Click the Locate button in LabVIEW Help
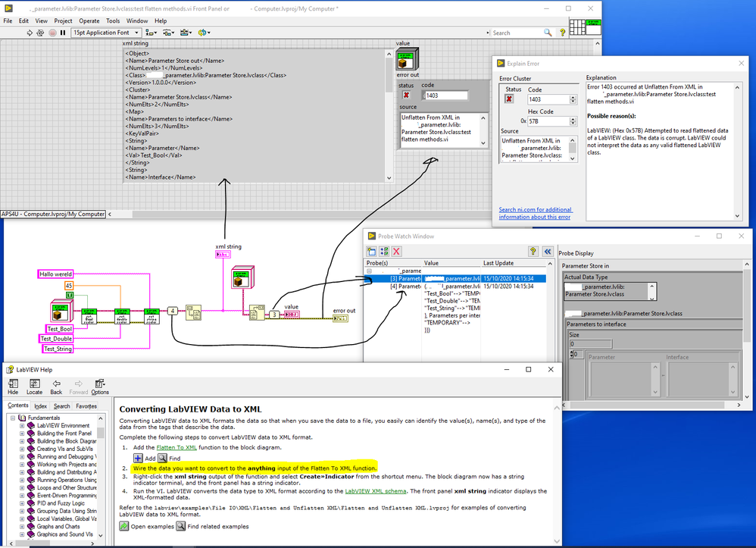Screen dimensions: 756x548 click(34, 387)
